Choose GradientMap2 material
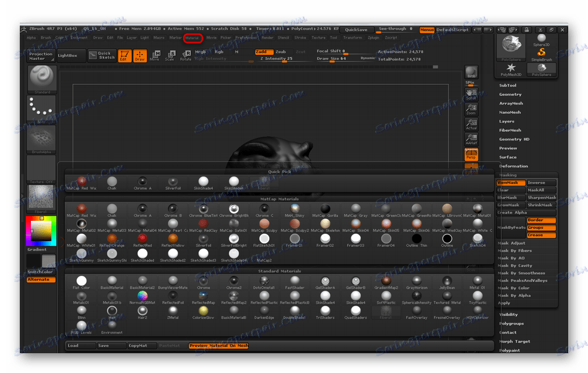Image resolution: width=588 pixels, height=373 pixels. pos(386,282)
